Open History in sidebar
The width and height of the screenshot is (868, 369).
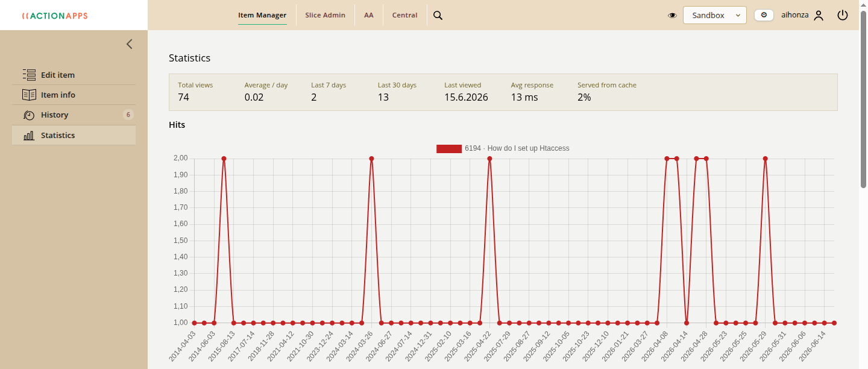[x=74, y=115]
